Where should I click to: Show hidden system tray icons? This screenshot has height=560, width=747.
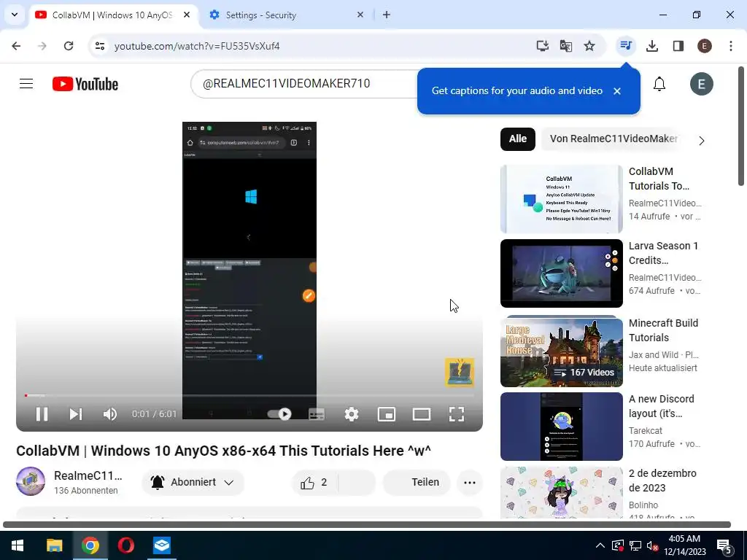pos(600,545)
